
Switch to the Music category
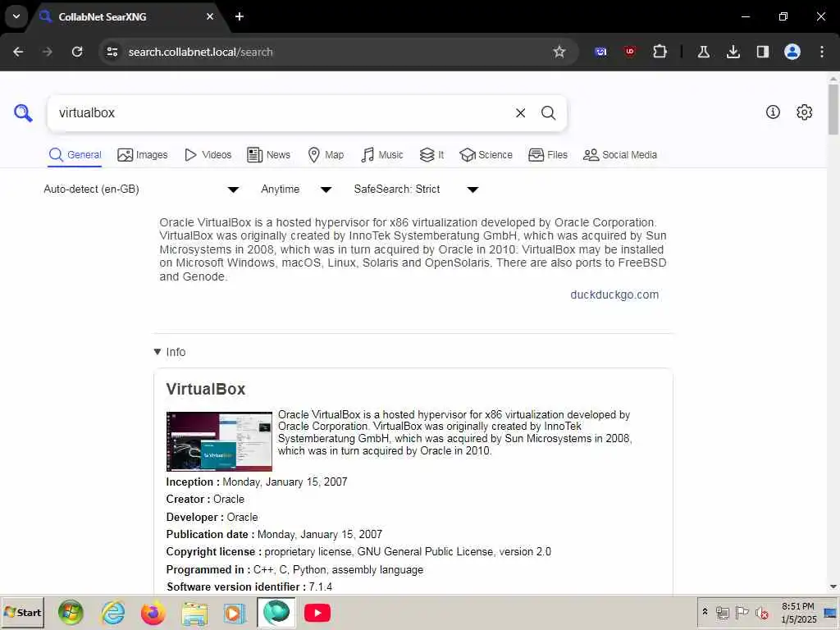(382, 155)
